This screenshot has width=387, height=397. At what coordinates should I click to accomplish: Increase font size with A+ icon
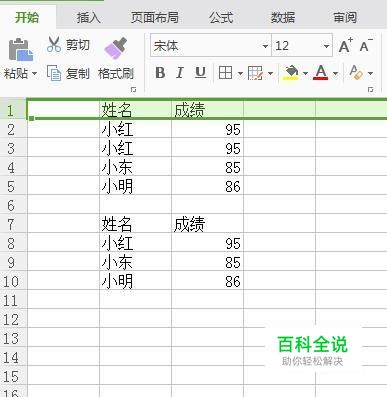[346, 45]
